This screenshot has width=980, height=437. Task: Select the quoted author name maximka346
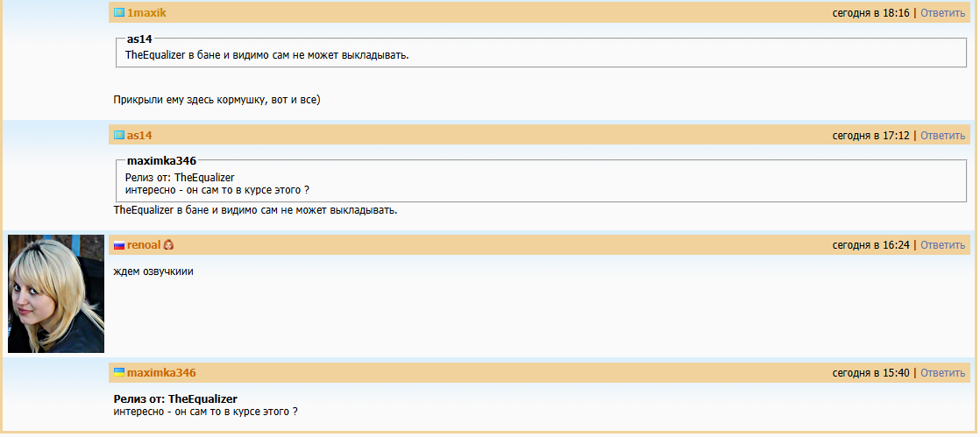161,161
